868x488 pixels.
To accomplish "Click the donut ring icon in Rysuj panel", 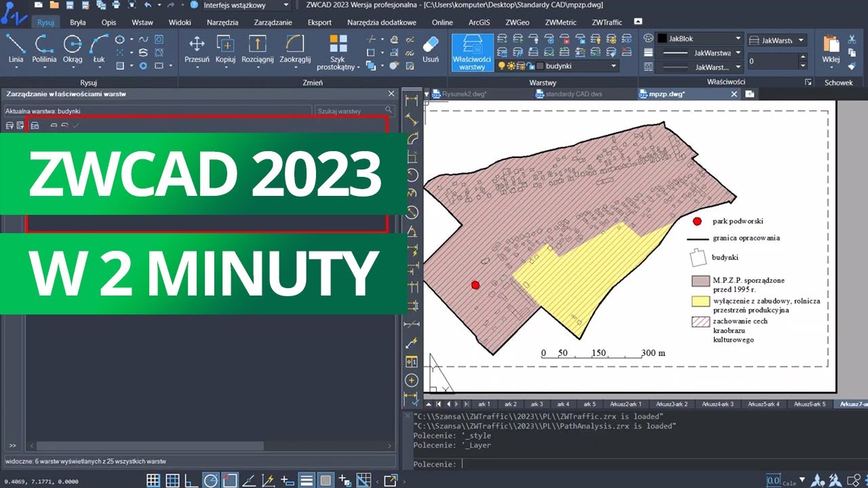I will coord(143,66).
